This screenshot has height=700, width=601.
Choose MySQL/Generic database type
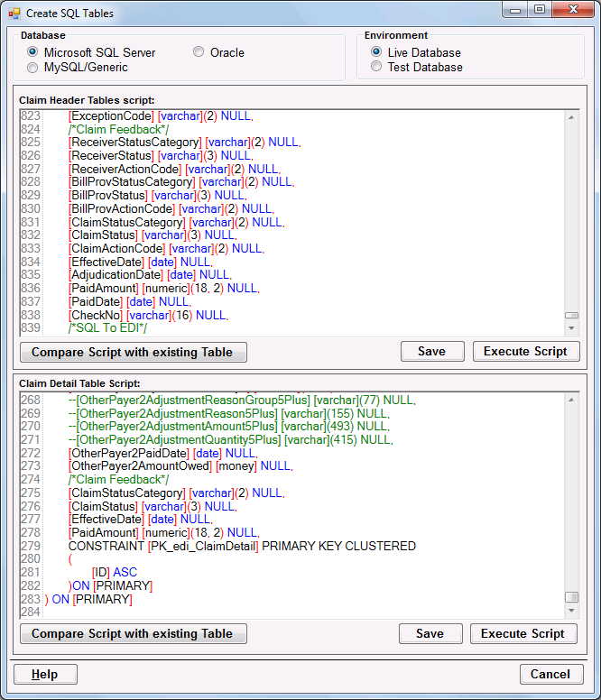(x=33, y=67)
